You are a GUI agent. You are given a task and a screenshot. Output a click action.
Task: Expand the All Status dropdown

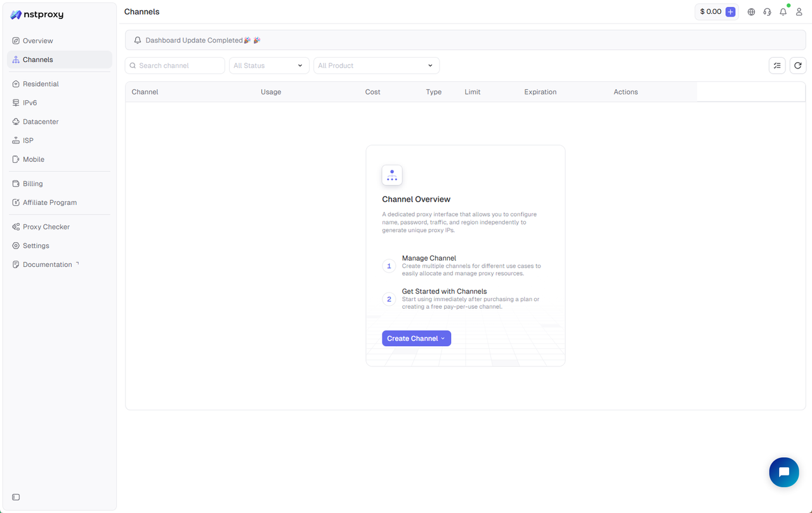[269, 65]
